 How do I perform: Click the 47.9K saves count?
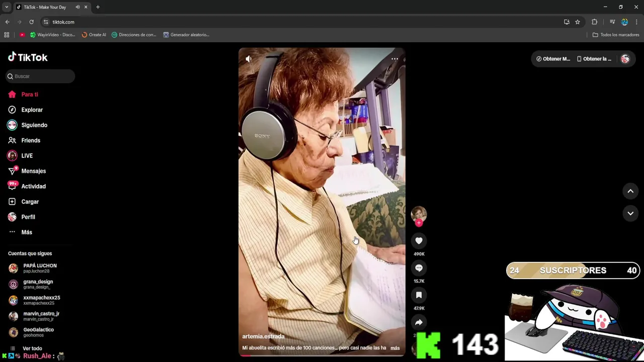point(419,309)
